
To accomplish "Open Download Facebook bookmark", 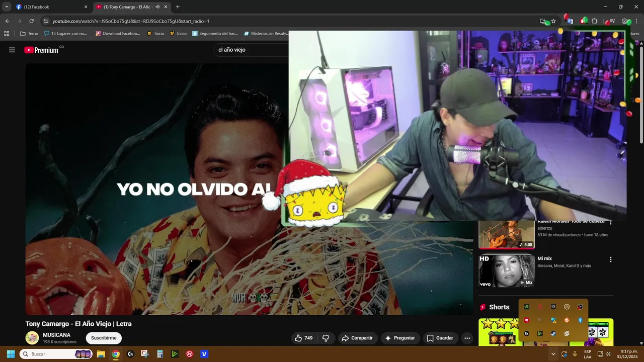I will (118, 33).
